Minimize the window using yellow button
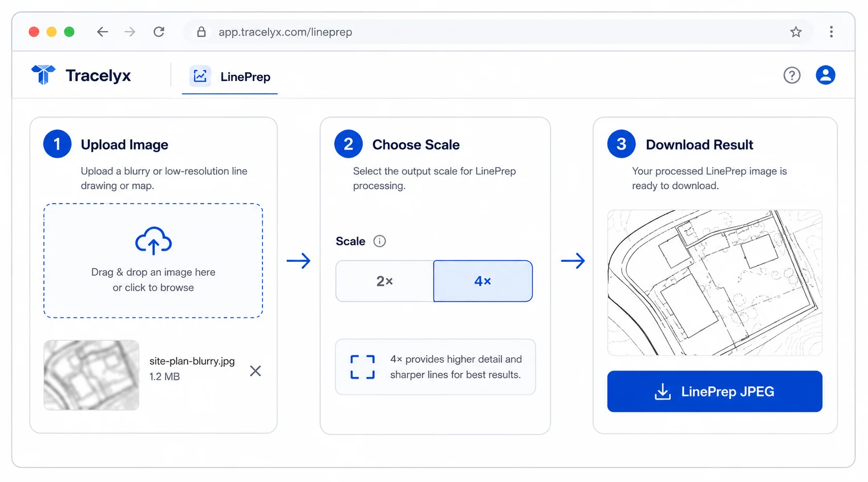The width and height of the screenshot is (868, 482). point(52,32)
